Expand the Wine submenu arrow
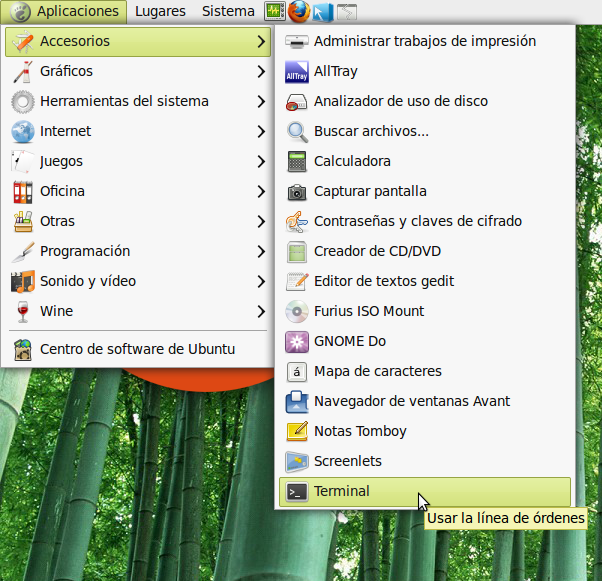 [261, 311]
